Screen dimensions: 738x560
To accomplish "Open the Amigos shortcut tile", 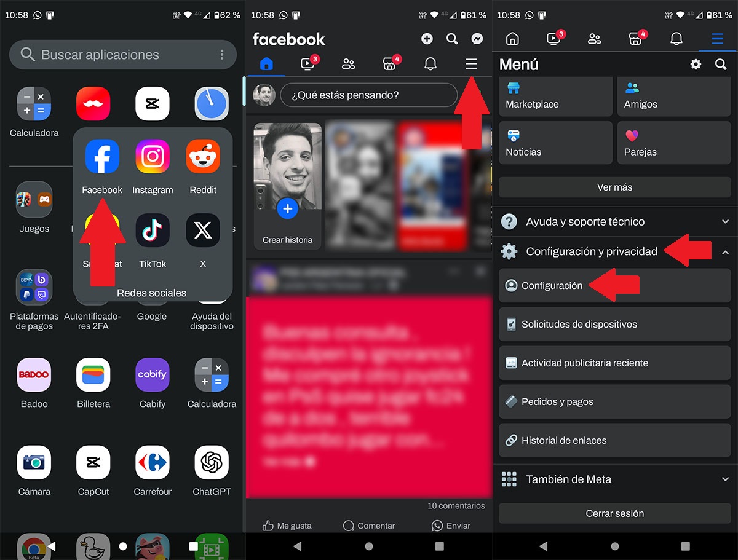I will (675, 97).
